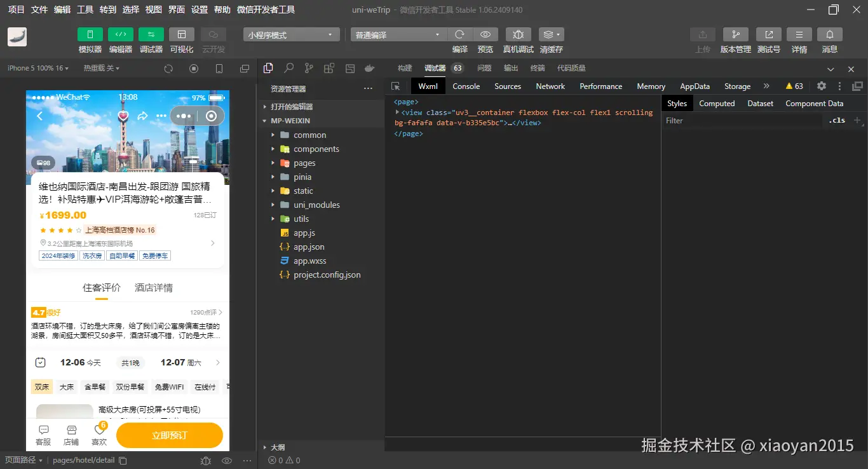This screenshot has height=469, width=868.
Task: Open the 微信开发者工具 menu
Action: tap(266, 10)
